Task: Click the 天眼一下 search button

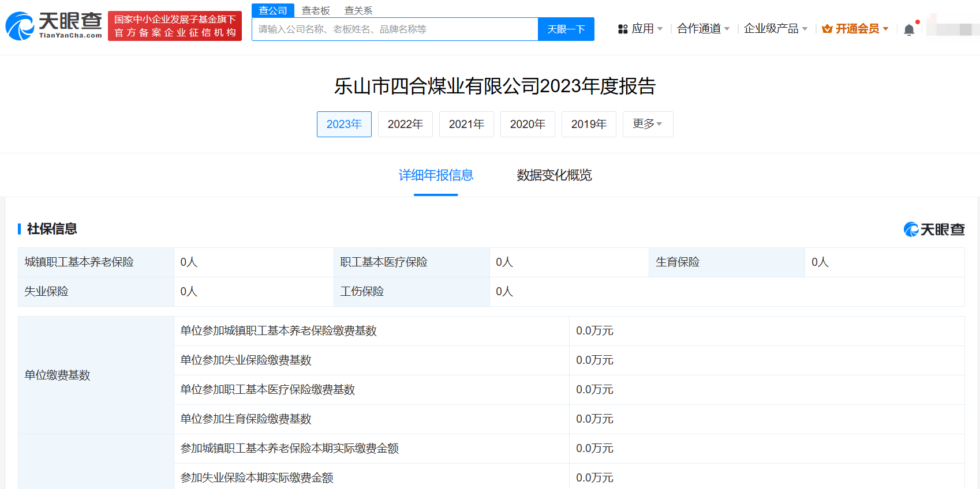Action: (x=566, y=29)
